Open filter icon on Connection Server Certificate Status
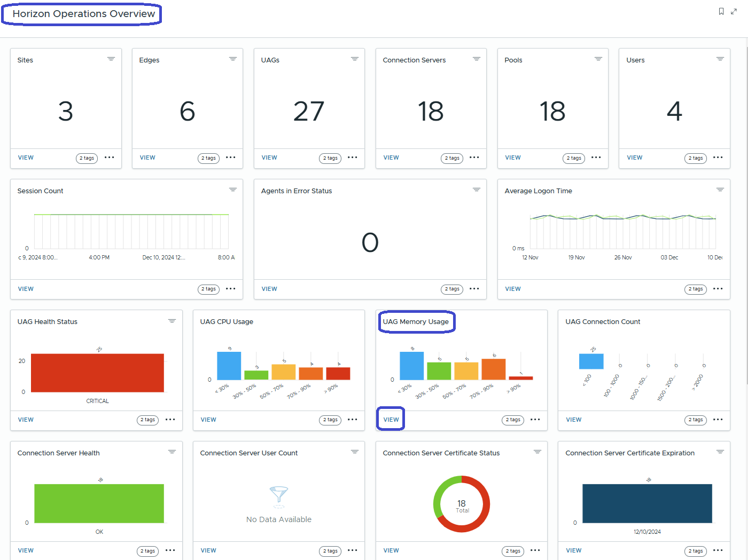The height and width of the screenshot is (560, 748). tap(537, 452)
